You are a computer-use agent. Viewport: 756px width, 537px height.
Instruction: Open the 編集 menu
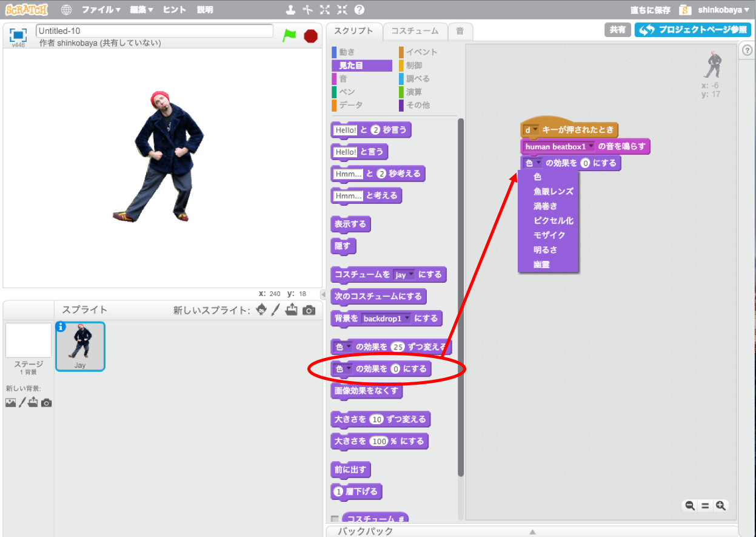tap(141, 10)
